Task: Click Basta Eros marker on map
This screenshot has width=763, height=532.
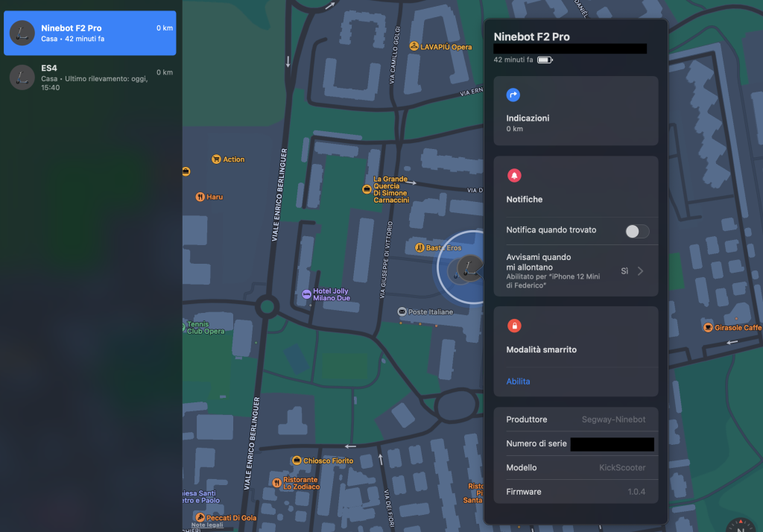Action: 420,248
